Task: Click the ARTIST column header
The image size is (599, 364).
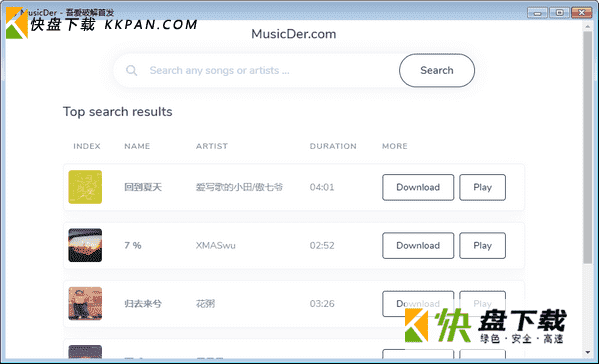Action: [x=212, y=146]
